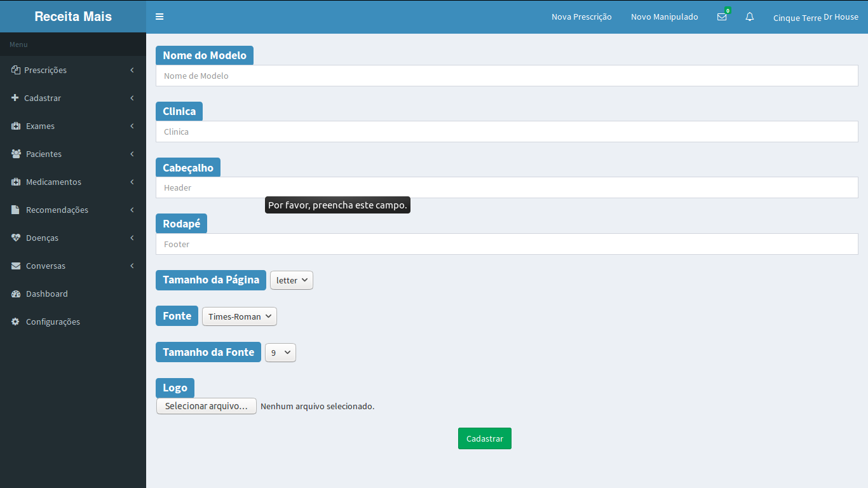Click the Cadastrar plus icon
This screenshot has width=868, height=488.
click(15, 98)
